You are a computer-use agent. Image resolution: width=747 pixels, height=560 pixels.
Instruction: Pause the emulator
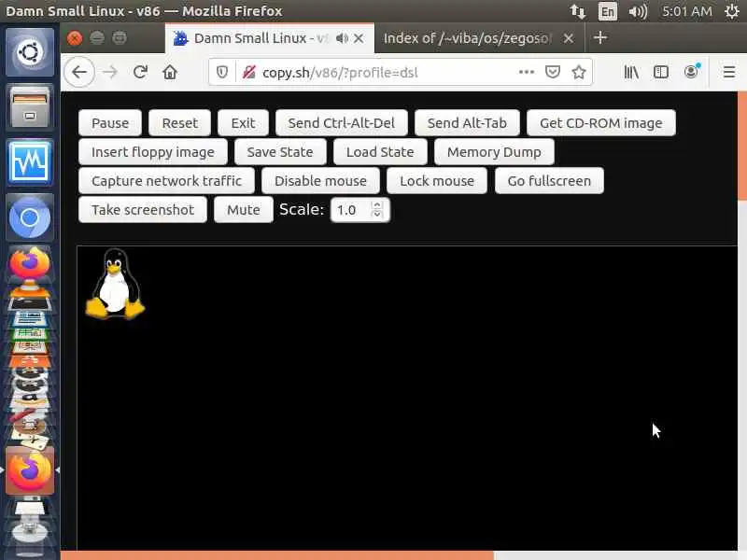click(x=110, y=123)
